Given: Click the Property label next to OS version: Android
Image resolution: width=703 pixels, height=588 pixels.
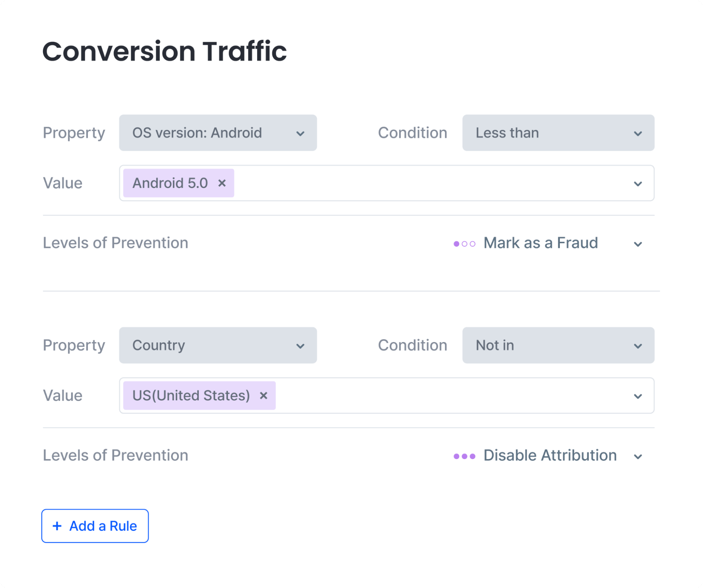Looking at the screenshot, I should 74,133.
